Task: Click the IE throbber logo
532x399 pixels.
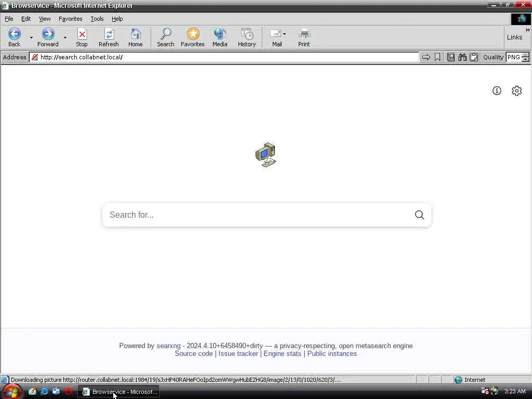Action: (x=521, y=19)
